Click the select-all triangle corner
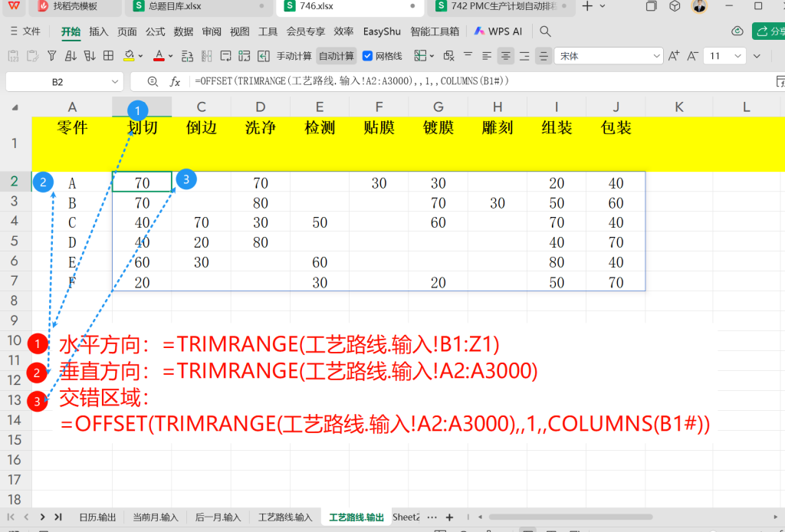The height and width of the screenshot is (532, 785). click(15, 107)
